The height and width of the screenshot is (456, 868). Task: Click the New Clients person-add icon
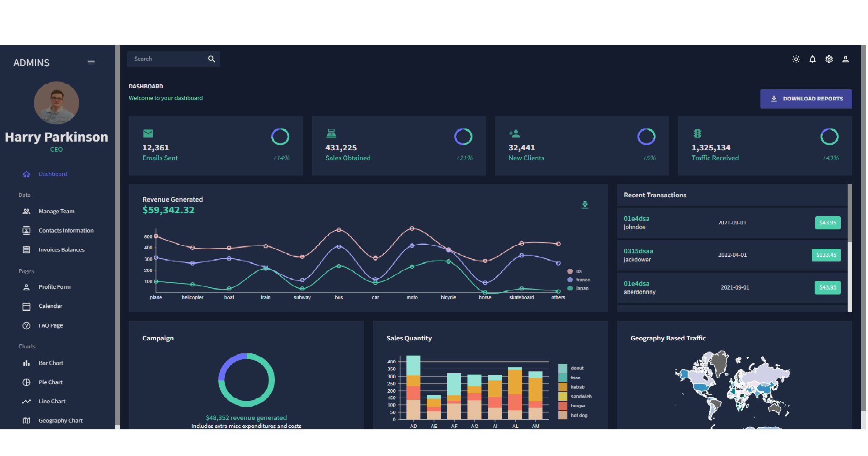[x=514, y=133]
